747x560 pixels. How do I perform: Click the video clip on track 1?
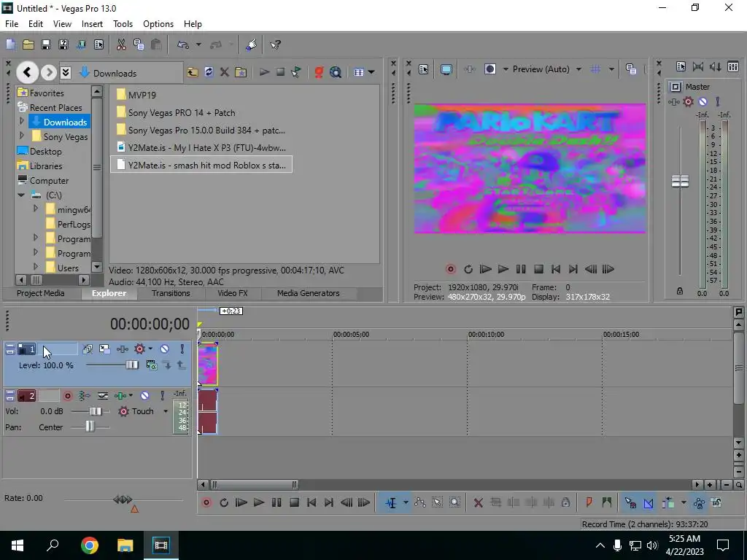point(208,363)
